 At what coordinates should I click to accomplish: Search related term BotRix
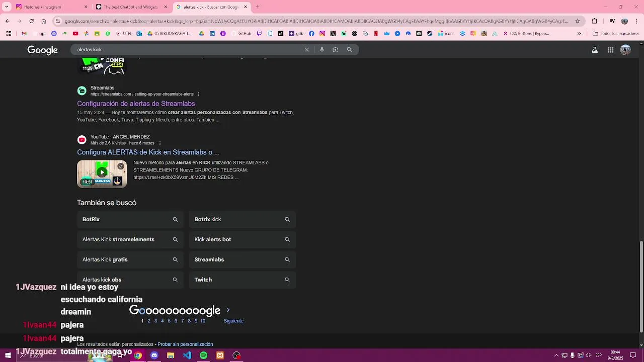(x=130, y=219)
